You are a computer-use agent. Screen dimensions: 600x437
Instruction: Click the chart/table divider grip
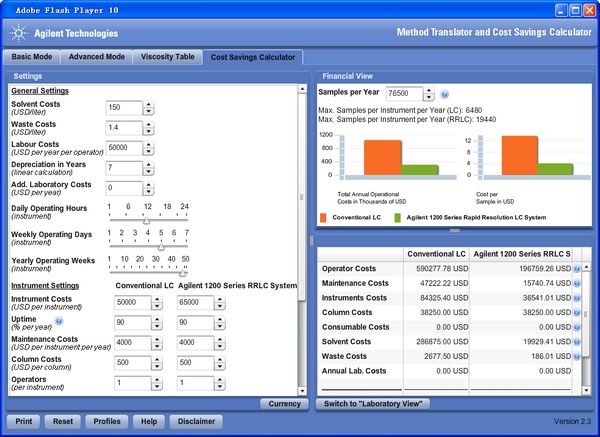point(455,230)
